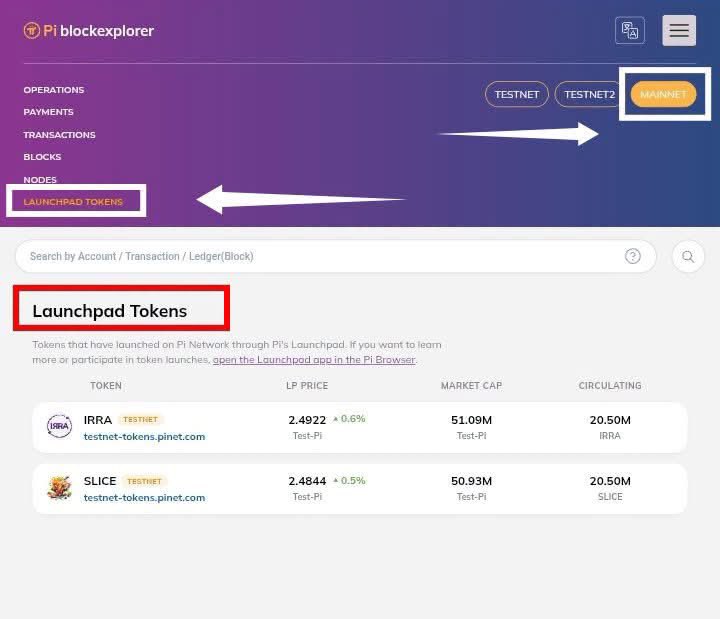Click the Pi blockexplorer logo

(89, 31)
